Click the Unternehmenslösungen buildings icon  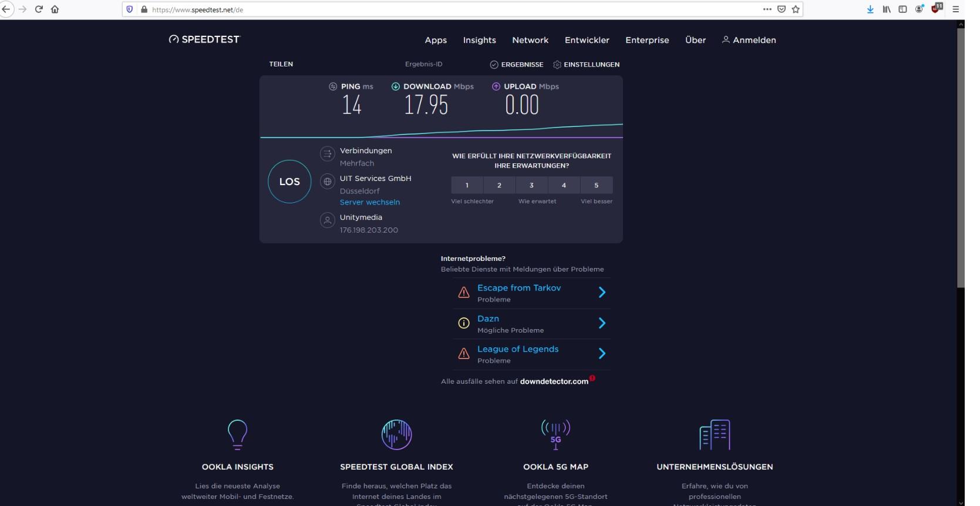tap(715, 435)
